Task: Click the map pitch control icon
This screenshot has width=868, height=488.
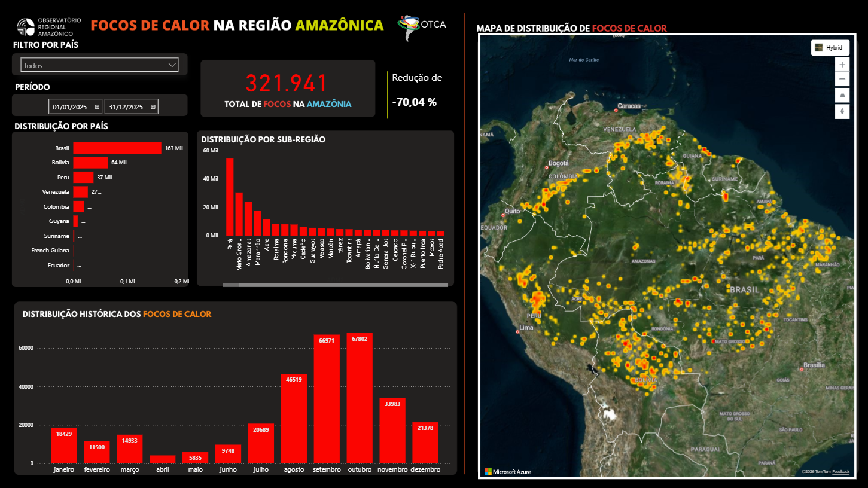Action: tap(842, 96)
